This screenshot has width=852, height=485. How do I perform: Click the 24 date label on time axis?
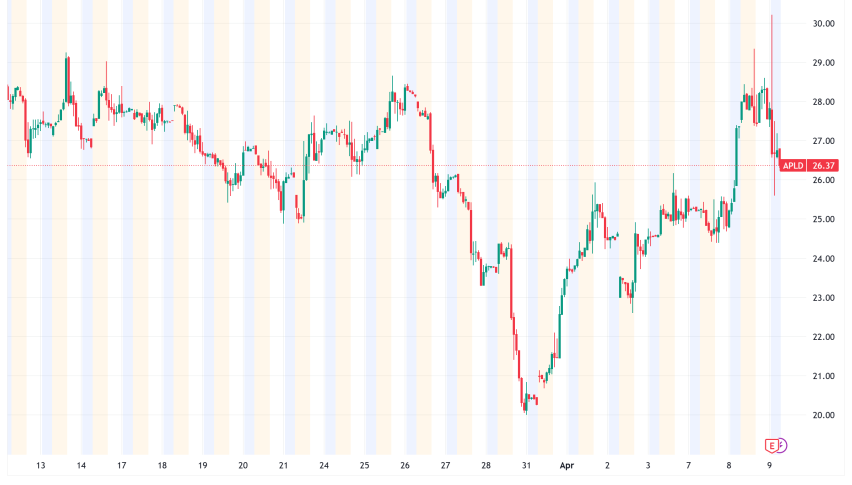tap(324, 466)
